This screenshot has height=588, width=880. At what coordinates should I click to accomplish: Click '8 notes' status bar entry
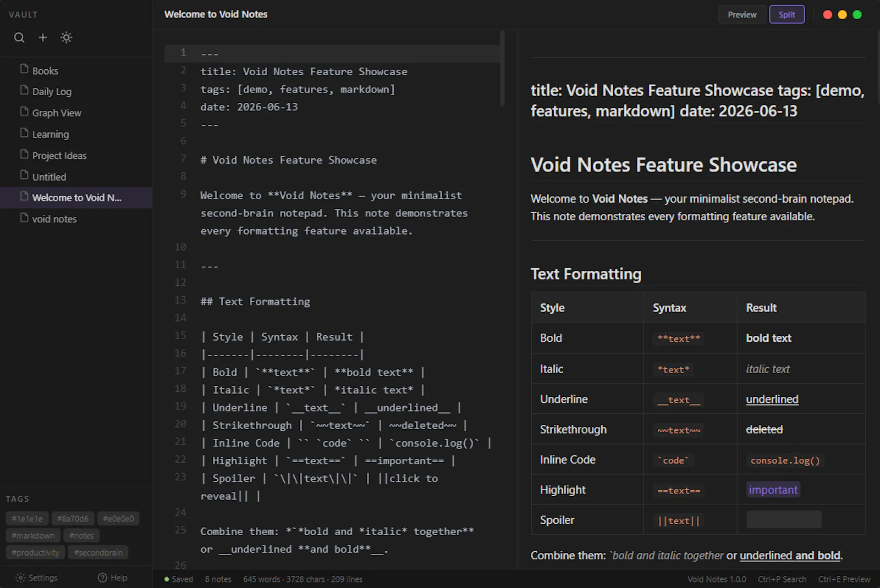pos(218,579)
